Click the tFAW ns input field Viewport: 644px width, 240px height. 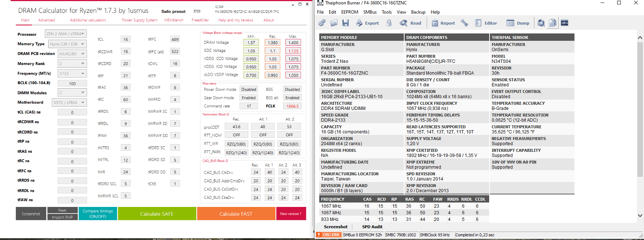(72, 200)
